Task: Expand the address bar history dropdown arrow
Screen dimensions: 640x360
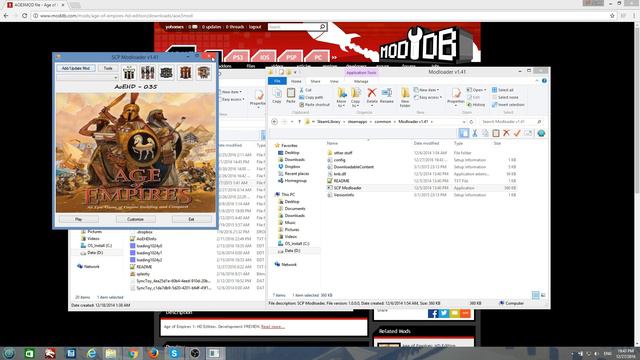Action: (x=464, y=122)
